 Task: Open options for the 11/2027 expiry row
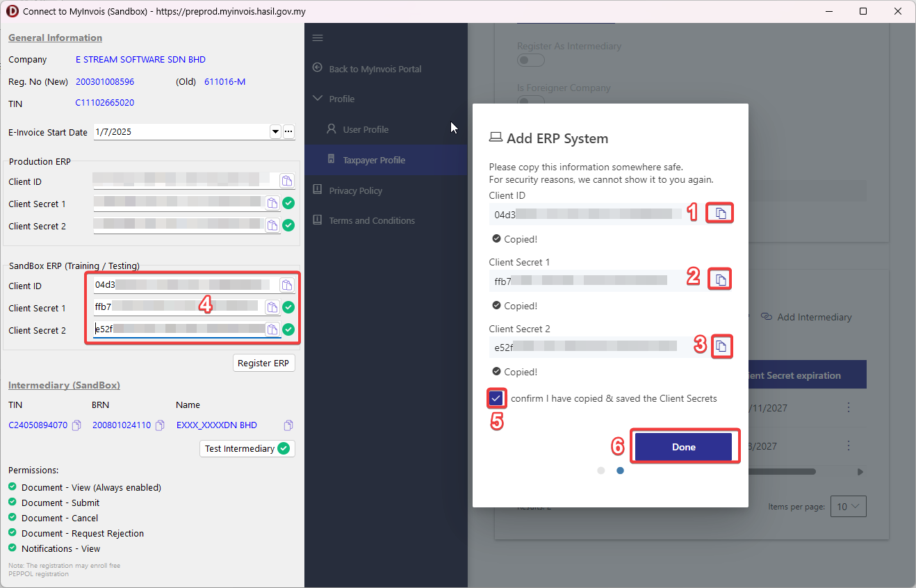tap(849, 408)
